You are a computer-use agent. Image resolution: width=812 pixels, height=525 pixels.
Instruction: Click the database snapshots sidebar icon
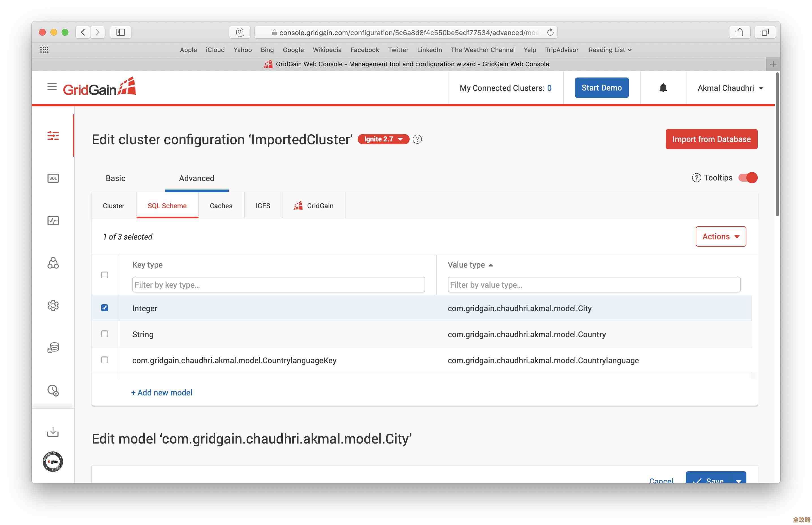[x=53, y=347]
